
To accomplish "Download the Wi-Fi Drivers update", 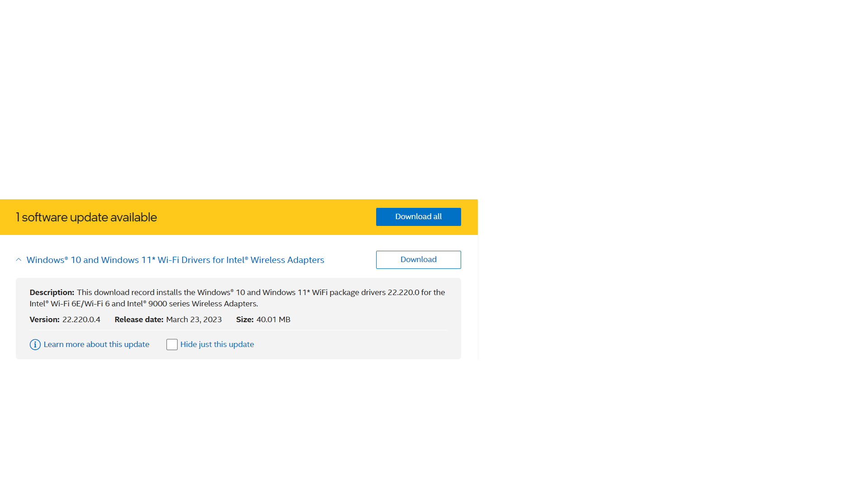I will point(418,260).
